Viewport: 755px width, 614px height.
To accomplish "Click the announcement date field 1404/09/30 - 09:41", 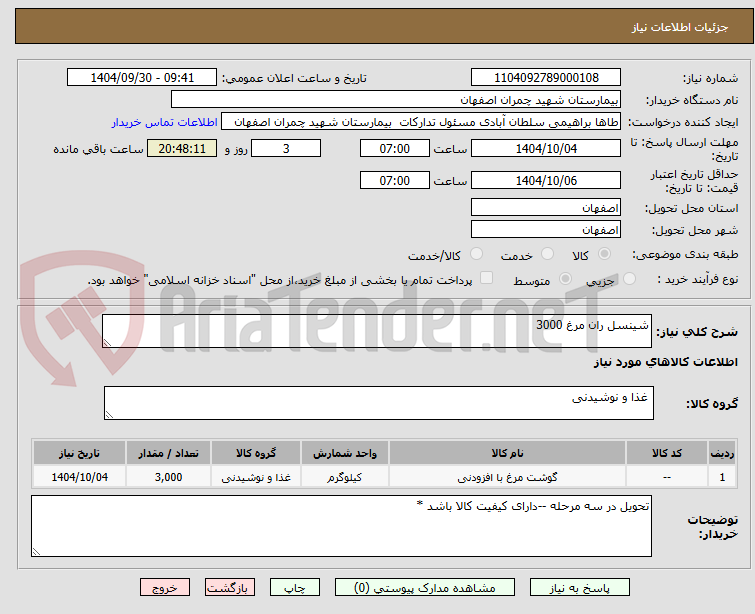I will click(x=142, y=78).
